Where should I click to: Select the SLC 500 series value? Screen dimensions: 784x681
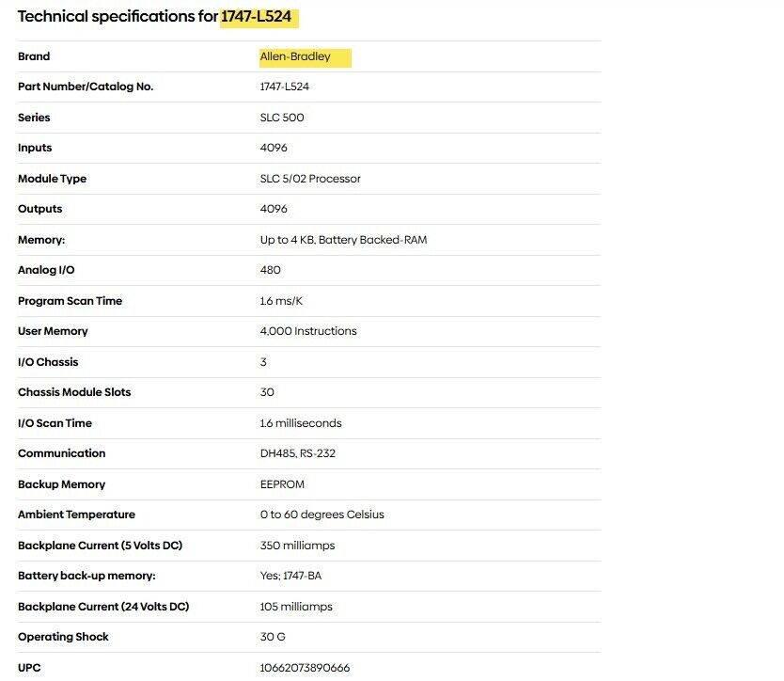282,118
